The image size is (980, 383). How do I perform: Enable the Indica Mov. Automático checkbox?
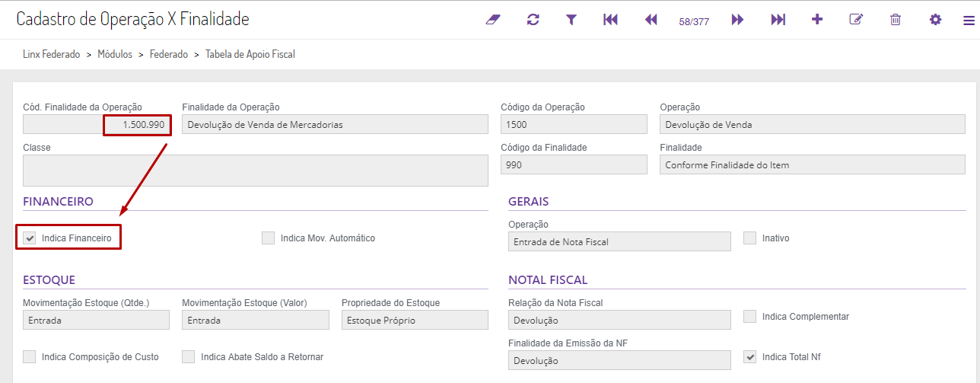click(268, 238)
